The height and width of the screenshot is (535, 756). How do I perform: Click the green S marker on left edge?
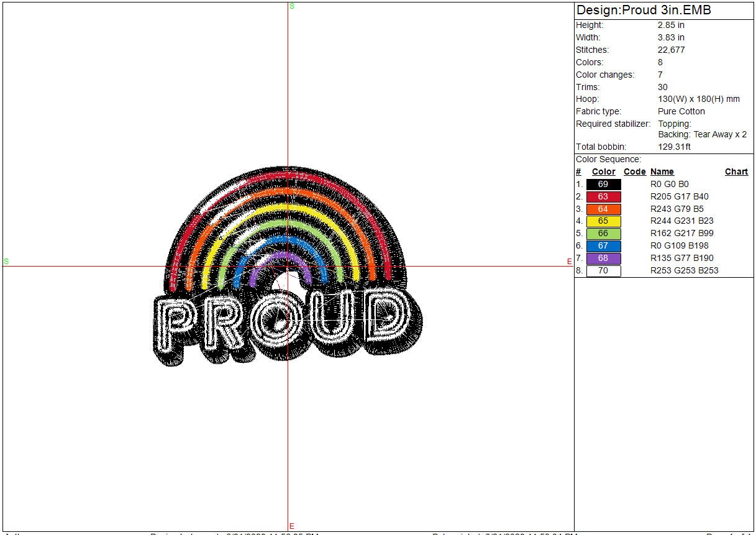6,262
